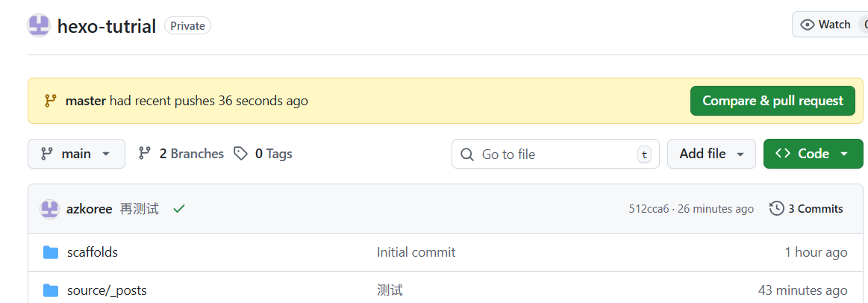This screenshot has width=868, height=303.
Task: Open the 3 Commits history link
Action: pos(815,209)
